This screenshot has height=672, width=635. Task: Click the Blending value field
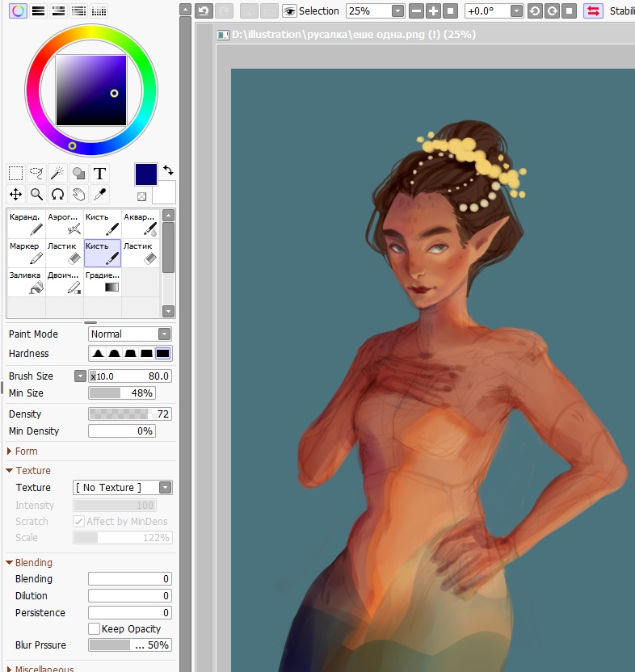[130, 579]
